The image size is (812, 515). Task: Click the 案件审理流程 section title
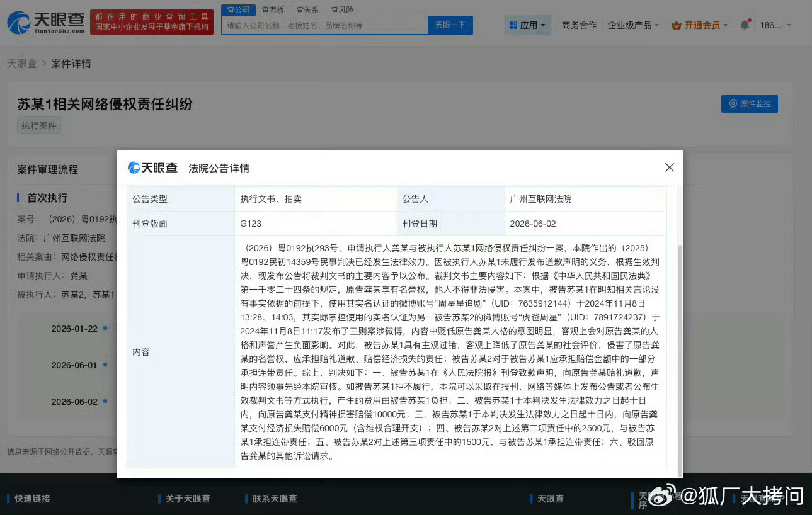[48, 169]
